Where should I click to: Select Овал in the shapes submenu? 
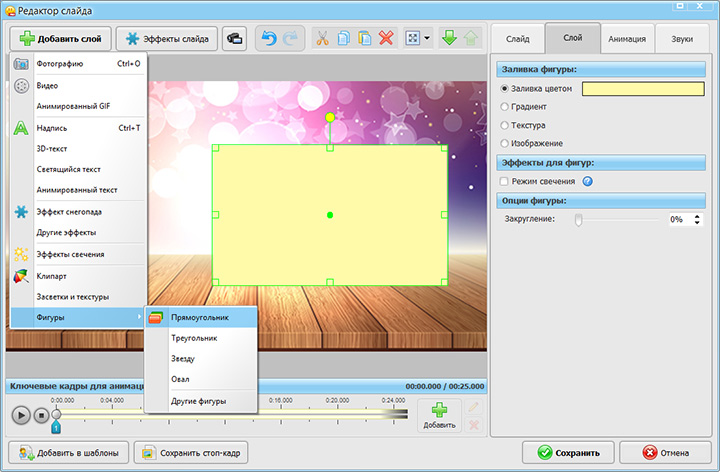tap(201, 379)
